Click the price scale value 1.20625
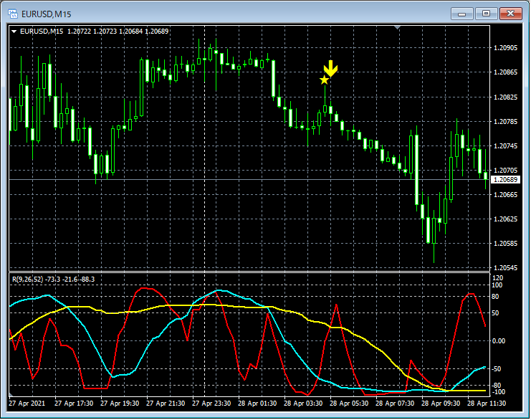The image size is (531, 420). 506,219
